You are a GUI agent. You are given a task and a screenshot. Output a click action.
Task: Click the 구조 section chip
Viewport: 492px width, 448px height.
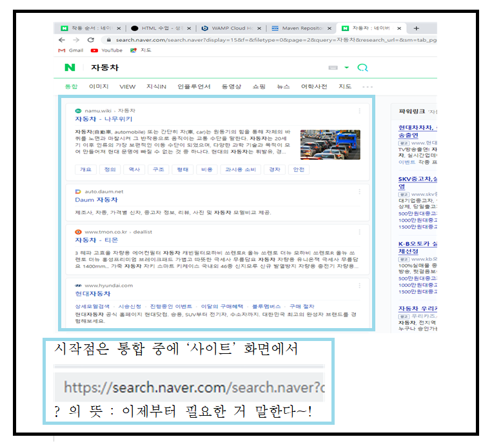coord(159,170)
